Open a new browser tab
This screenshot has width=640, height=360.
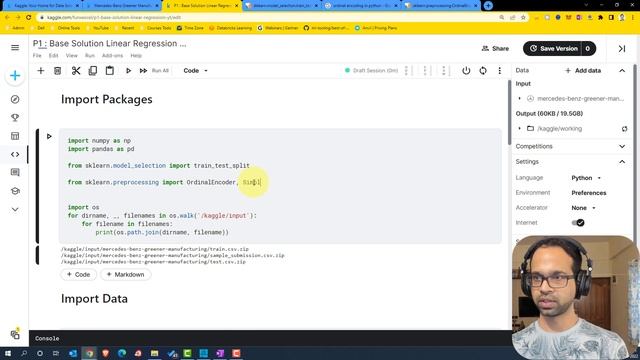[x=488, y=6]
